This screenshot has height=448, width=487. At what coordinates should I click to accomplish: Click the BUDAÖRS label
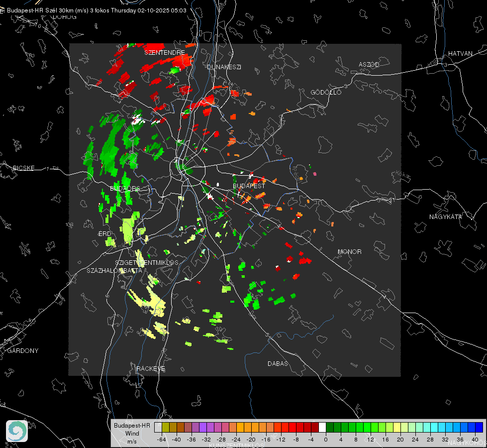(125, 189)
